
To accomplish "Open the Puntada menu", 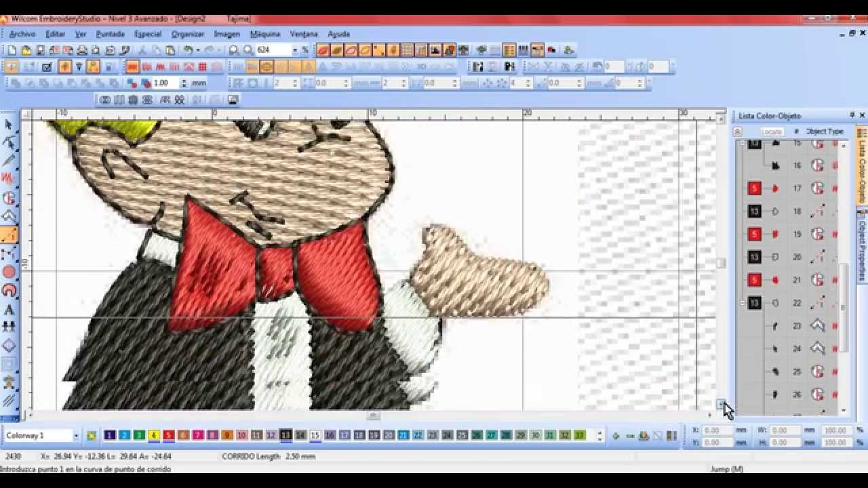I will (x=110, y=34).
